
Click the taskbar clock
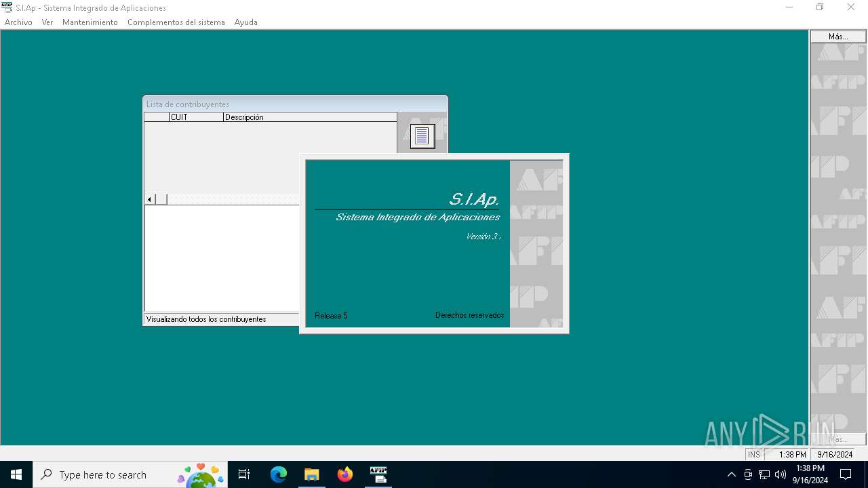tap(810, 474)
